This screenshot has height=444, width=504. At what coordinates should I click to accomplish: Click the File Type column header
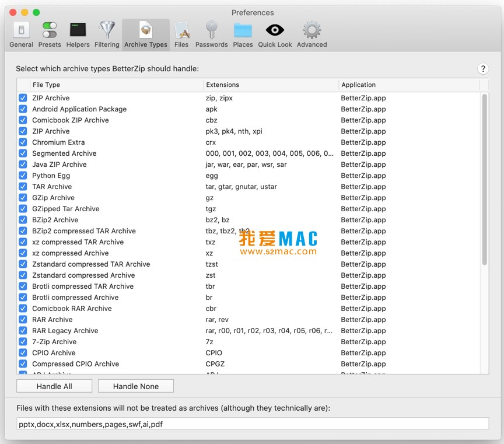117,85
